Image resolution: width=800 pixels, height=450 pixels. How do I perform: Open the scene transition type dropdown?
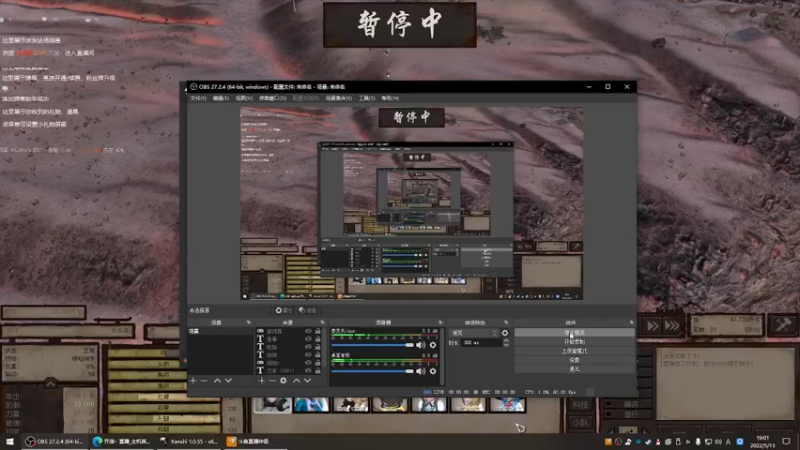(474, 333)
